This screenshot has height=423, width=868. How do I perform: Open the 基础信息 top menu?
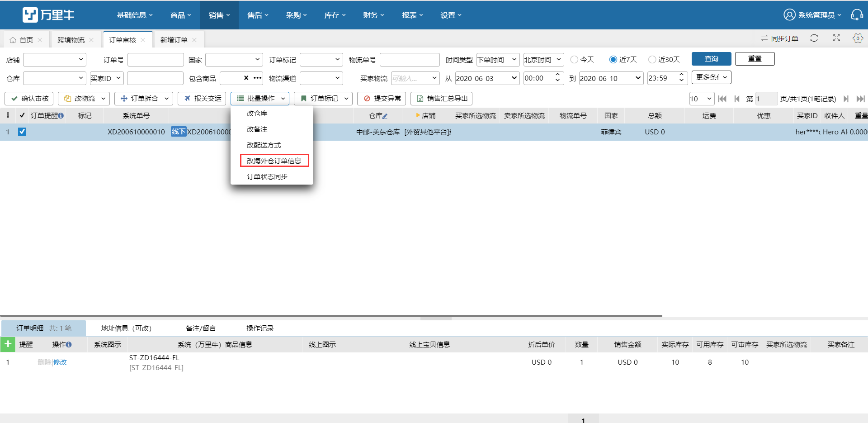(x=135, y=15)
